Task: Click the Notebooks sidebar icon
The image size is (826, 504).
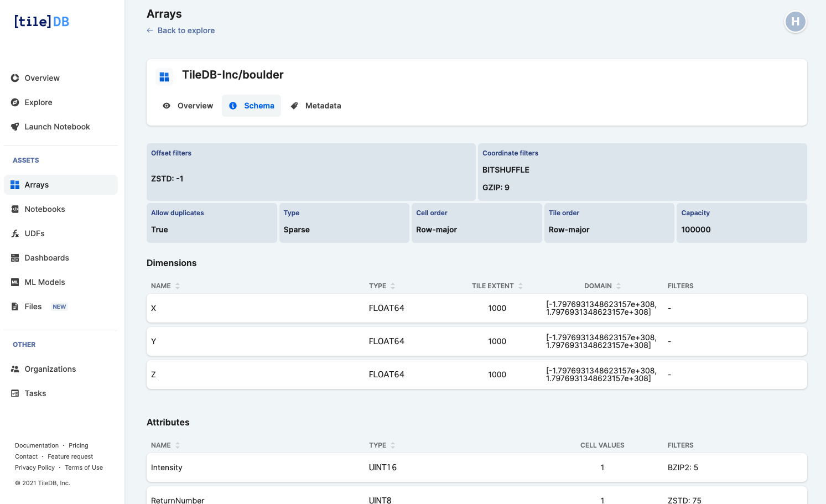Action: coord(15,209)
